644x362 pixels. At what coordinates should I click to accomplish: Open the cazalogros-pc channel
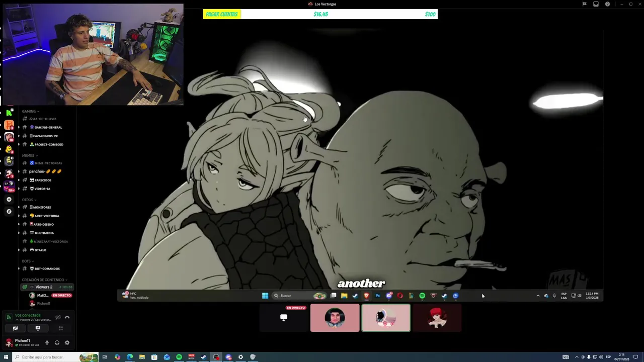pyautogui.click(x=44, y=136)
